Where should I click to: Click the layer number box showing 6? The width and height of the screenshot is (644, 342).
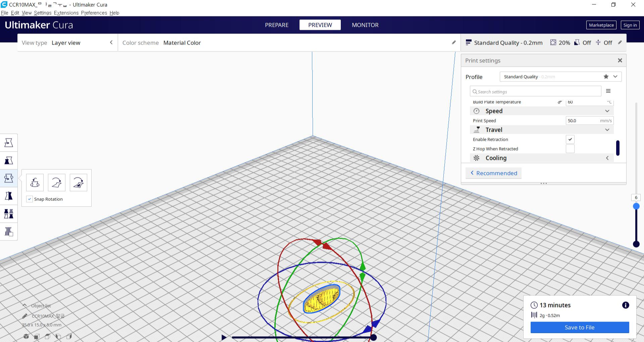point(636,197)
